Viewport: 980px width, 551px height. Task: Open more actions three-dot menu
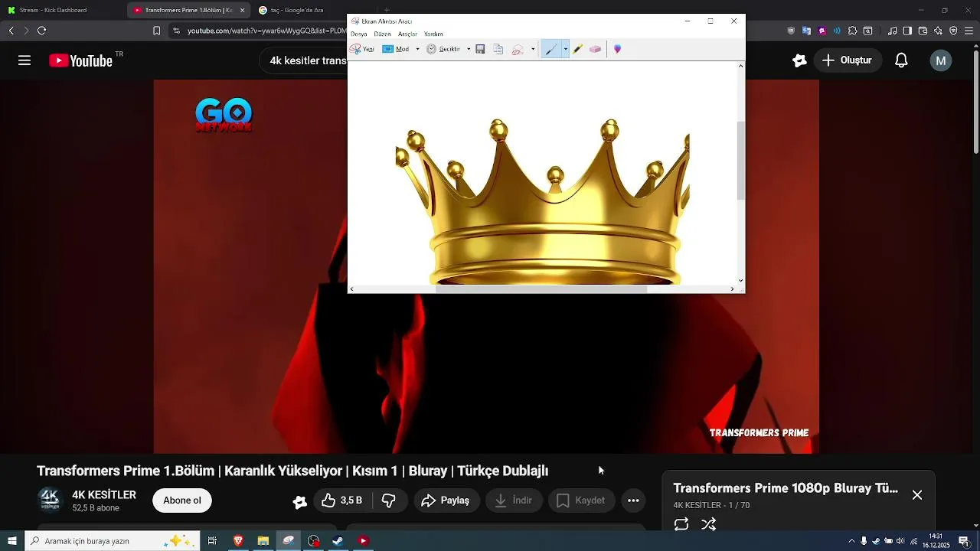click(x=633, y=500)
